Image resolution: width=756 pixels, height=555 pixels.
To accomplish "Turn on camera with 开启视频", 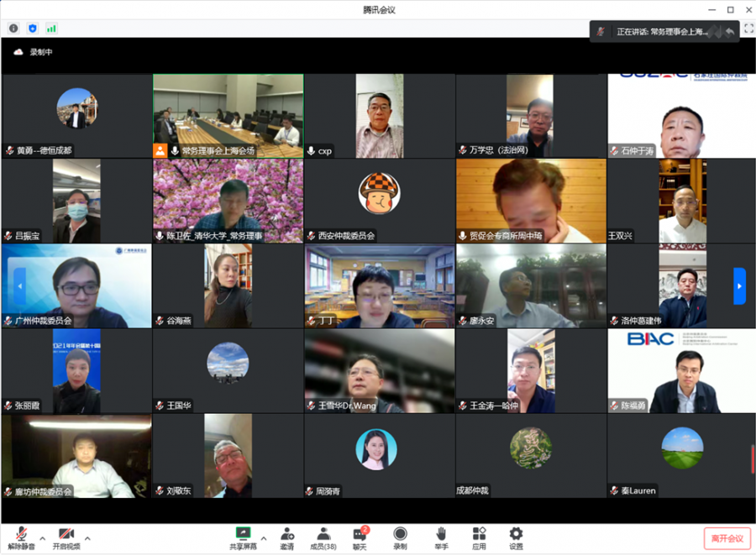I will coord(66,537).
